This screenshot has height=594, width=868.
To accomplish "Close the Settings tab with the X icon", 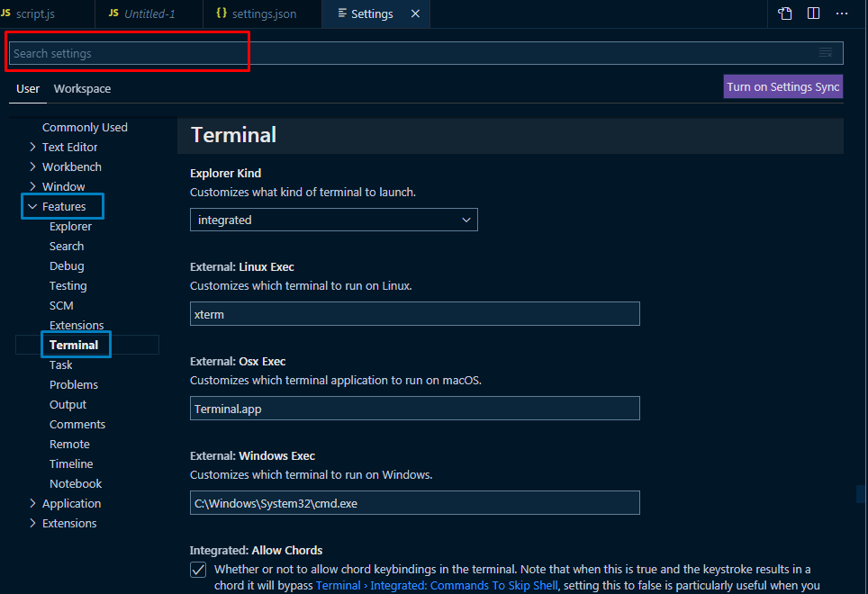I will tap(415, 14).
